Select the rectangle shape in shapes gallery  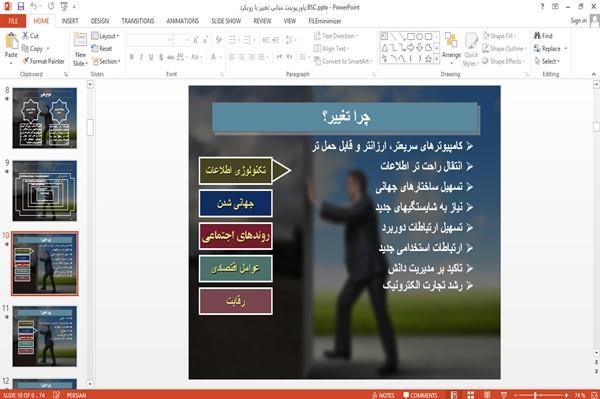411,37
